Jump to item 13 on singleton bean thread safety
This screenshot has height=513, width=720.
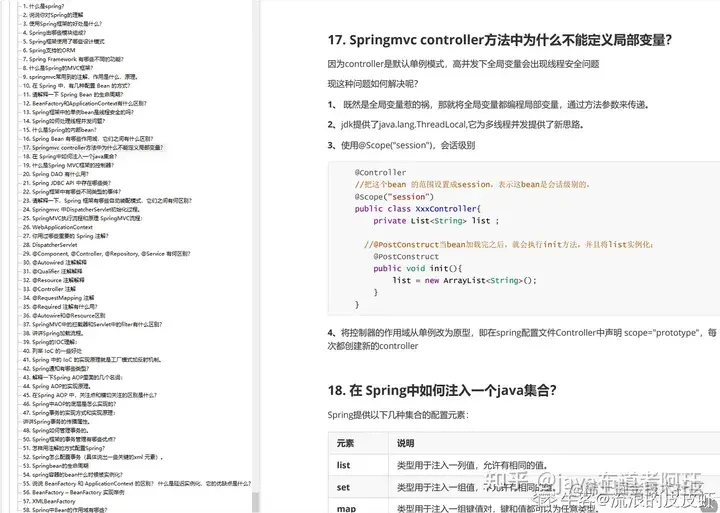pos(79,112)
